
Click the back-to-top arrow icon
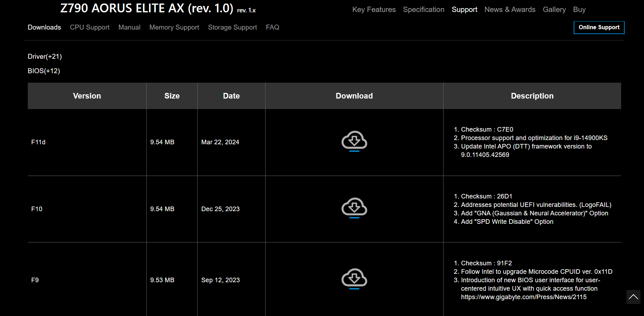coord(633,297)
